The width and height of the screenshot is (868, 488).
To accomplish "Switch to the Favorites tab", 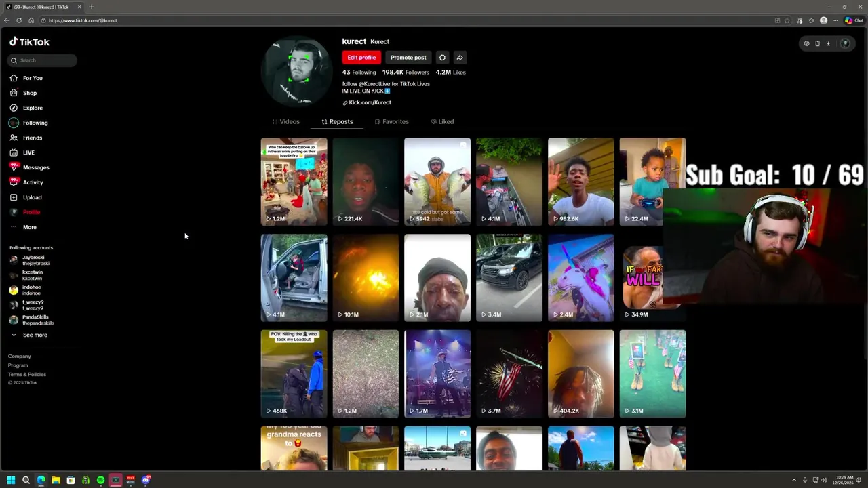I will point(392,122).
